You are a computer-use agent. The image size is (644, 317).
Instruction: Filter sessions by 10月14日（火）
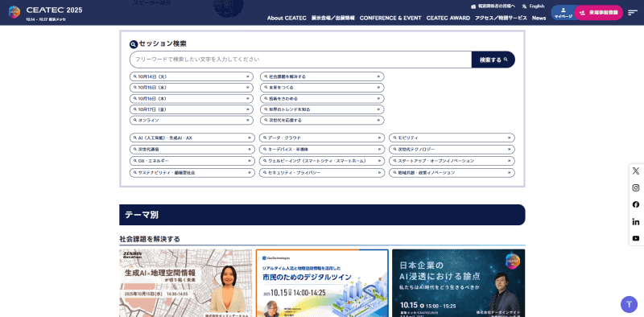tap(192, 76)
